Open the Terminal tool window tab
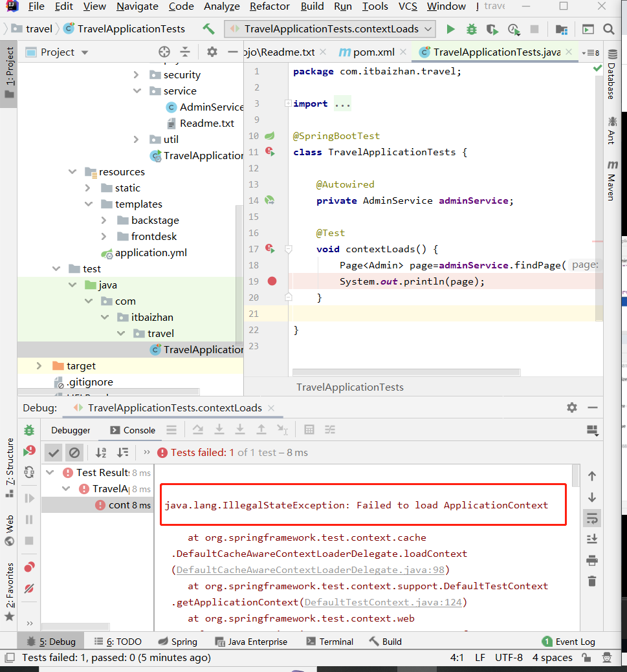Screen dimensions: 627x672 330,642
